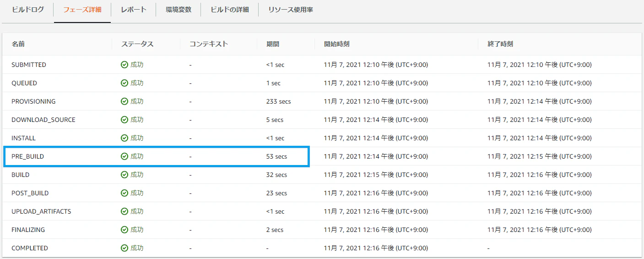Click the コンテキスト column header
The image size is (644, 259).
209,44
